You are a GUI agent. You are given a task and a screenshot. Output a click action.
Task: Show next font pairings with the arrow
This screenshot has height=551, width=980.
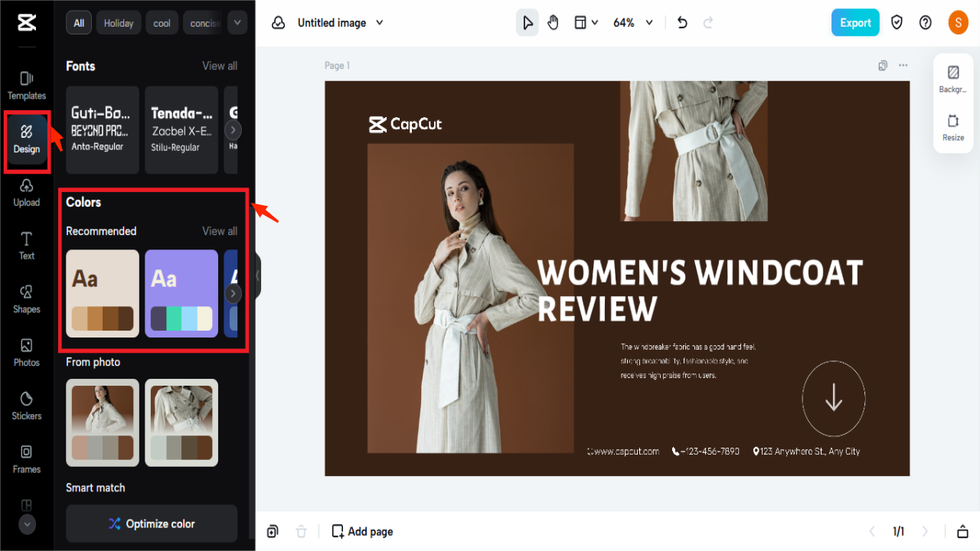234,129
